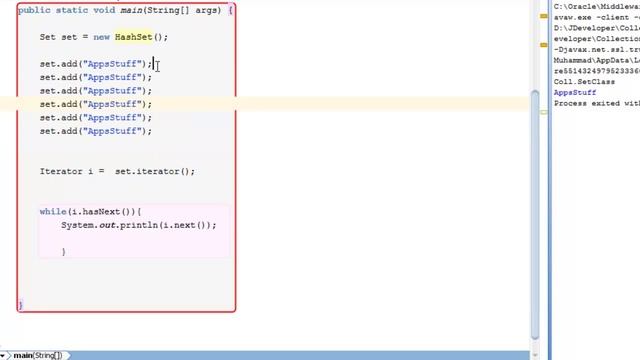Click the 'new' keyword before HashSet
Viewport: 640px width, 360px height.
pyautogui.click(x=101, y=37)
